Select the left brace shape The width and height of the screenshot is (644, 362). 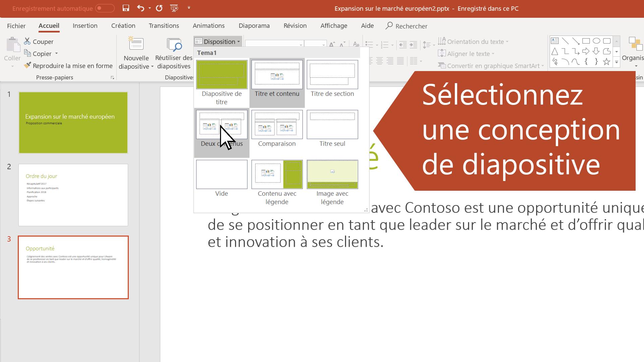586,62
